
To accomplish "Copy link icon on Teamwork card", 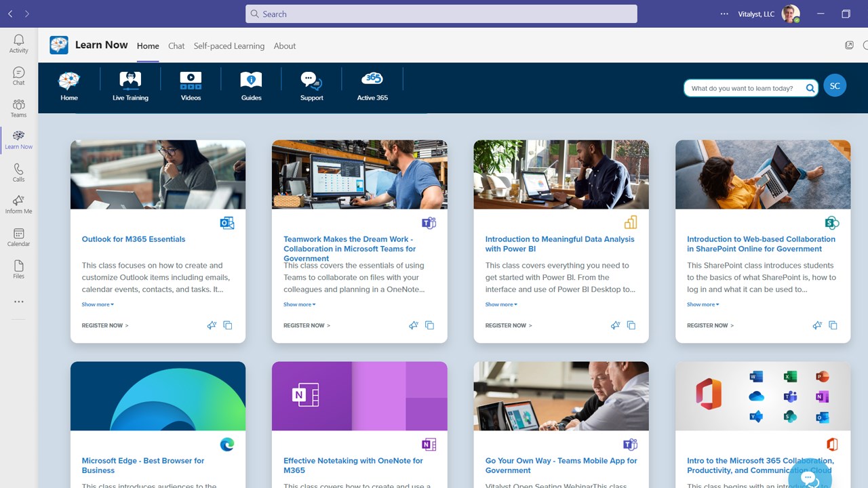I will pos(429,325).
